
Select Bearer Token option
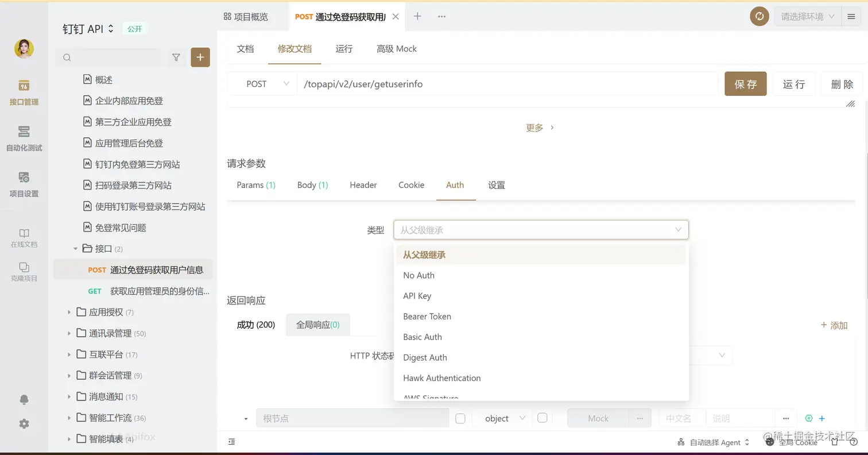(x=541, y=317)
